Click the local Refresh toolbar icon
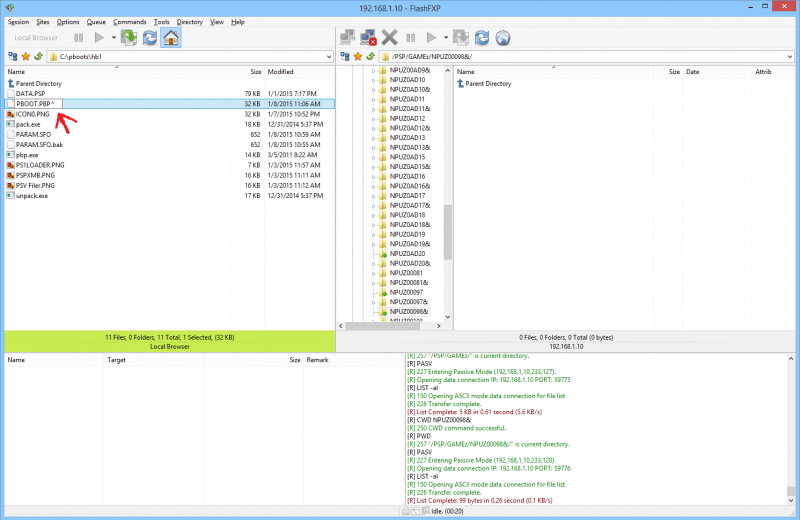Image resolution: width=800 pixels, height=520 pixels. [x=150, y=38]
